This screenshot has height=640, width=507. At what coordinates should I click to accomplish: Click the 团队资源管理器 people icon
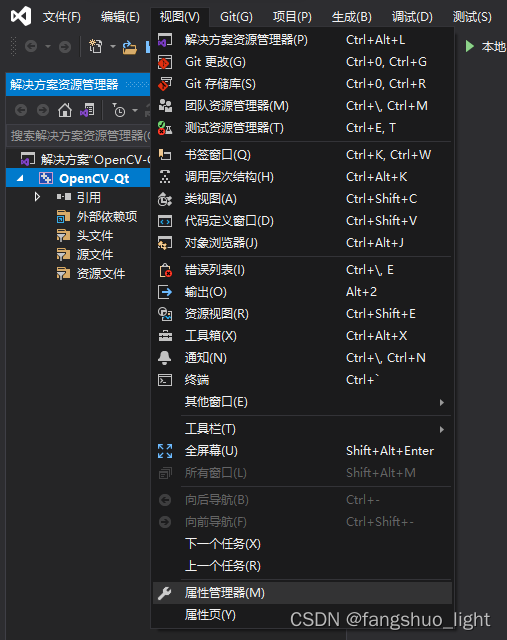(165, 106)
